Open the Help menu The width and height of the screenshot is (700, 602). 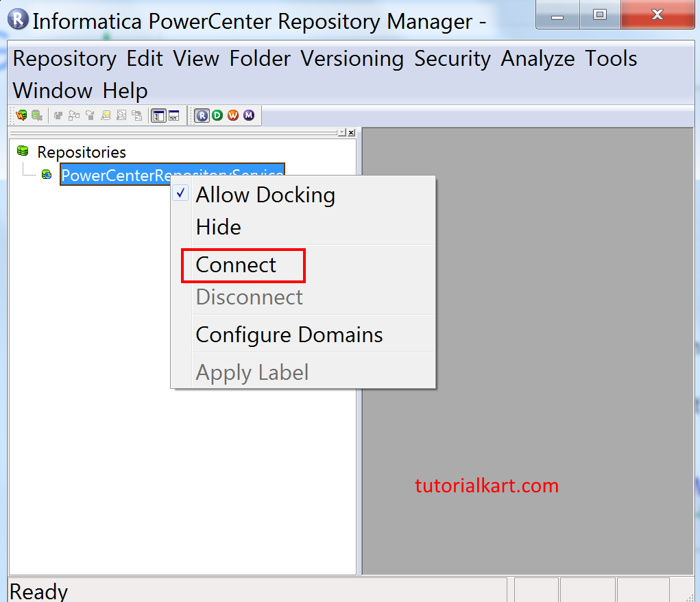click(125, 91)
